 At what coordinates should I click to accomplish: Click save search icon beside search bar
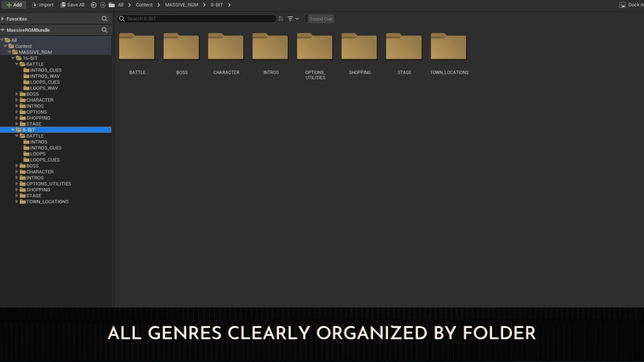click(x=281, y=19)
